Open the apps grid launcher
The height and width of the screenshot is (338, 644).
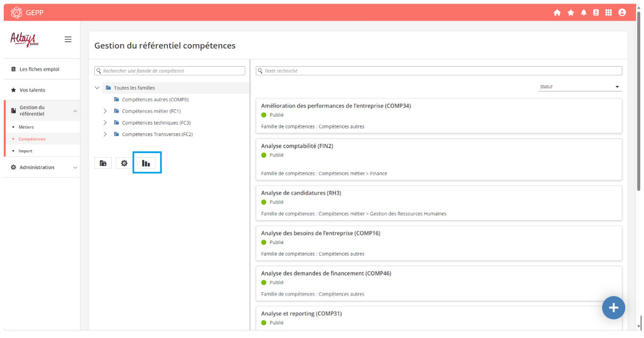pyautogui.click(x=609, y=13)
